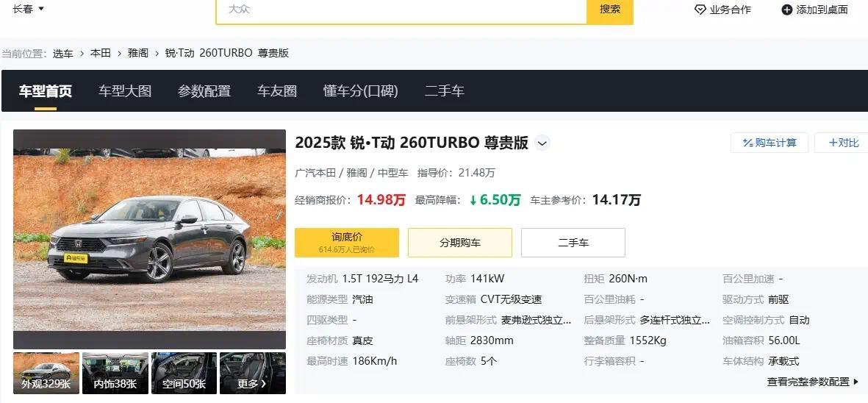
Task: Click the 广汽本田 brand text
Action: pos(315,173)
